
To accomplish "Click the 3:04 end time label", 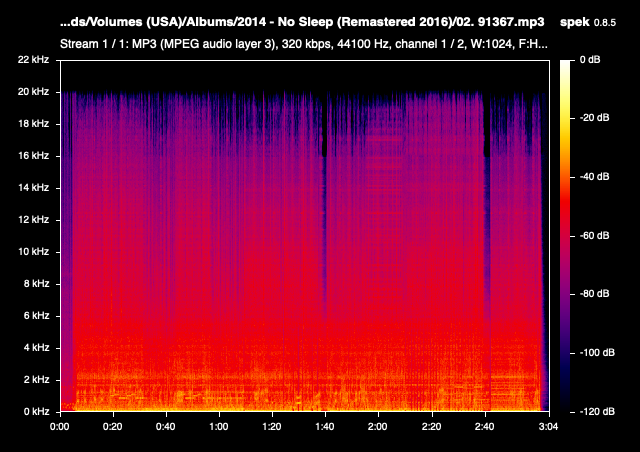I will pyautogui.click(x=548, y=427).
